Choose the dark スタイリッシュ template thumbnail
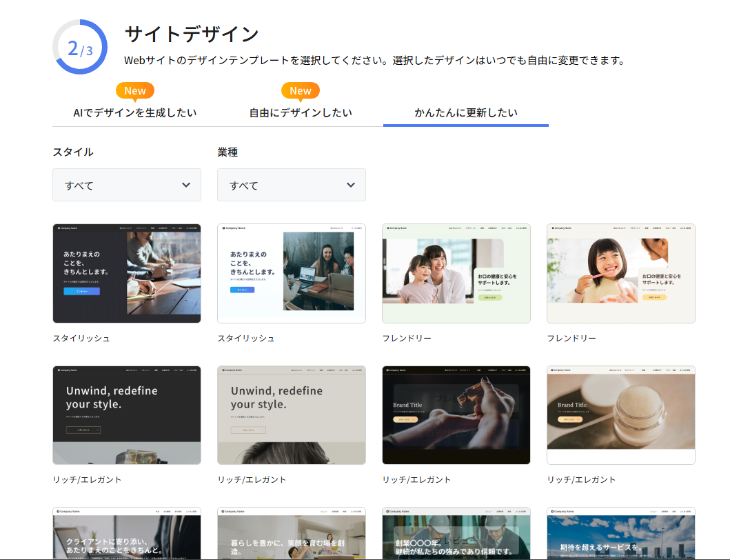Image resolution: width=730 pixels, height=560 pixels. [127, 273]
